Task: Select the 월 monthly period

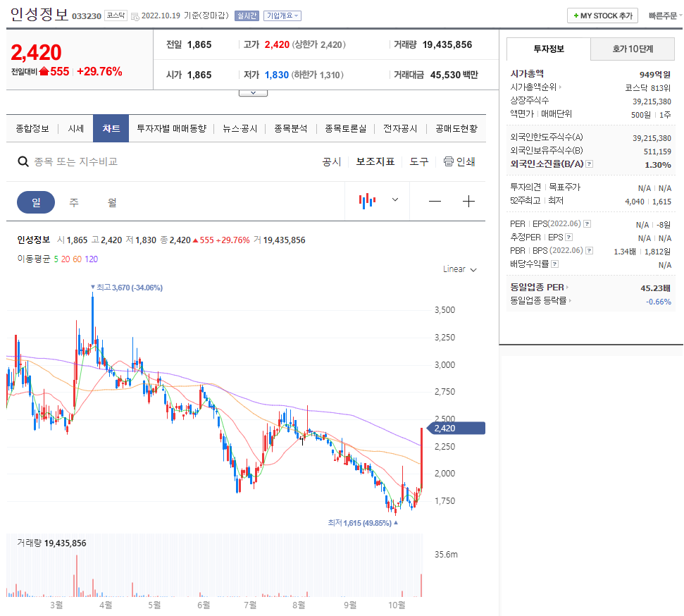Action: 112,202
